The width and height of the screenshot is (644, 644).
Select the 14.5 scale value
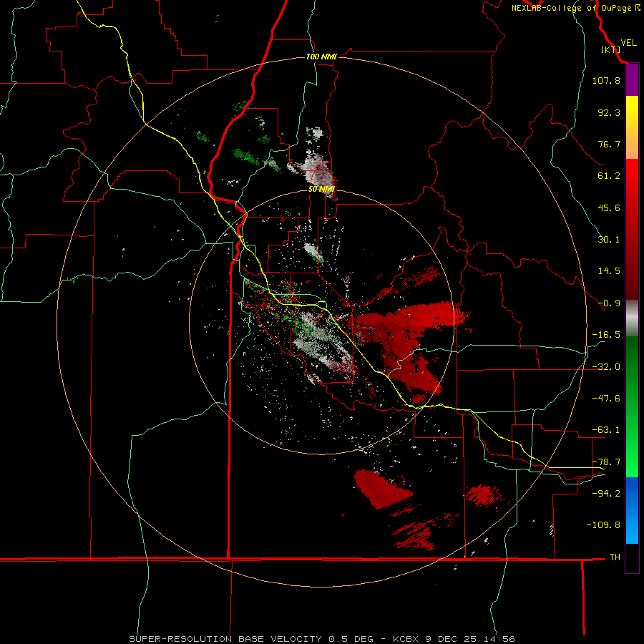pos(609,271)
